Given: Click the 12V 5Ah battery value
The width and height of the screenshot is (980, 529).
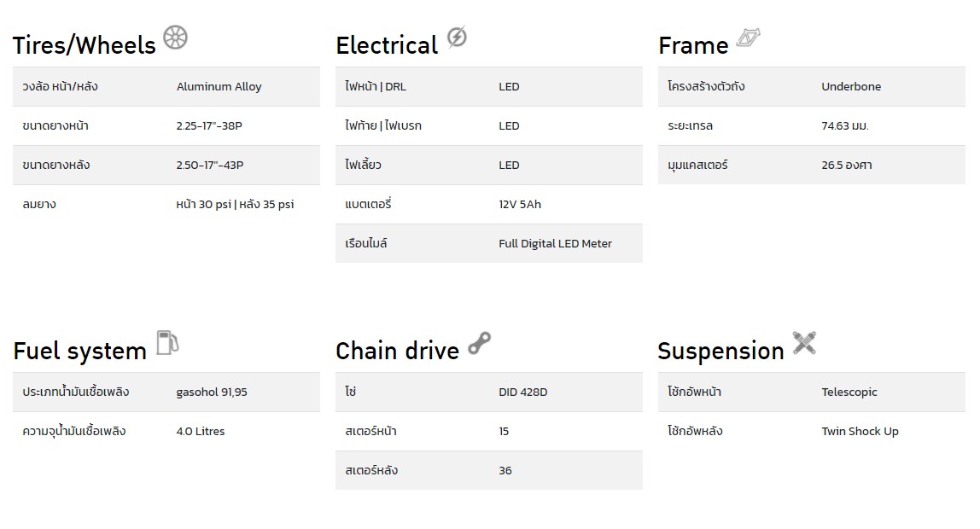Looking at the screenshot, I should [x=520, y=204].
